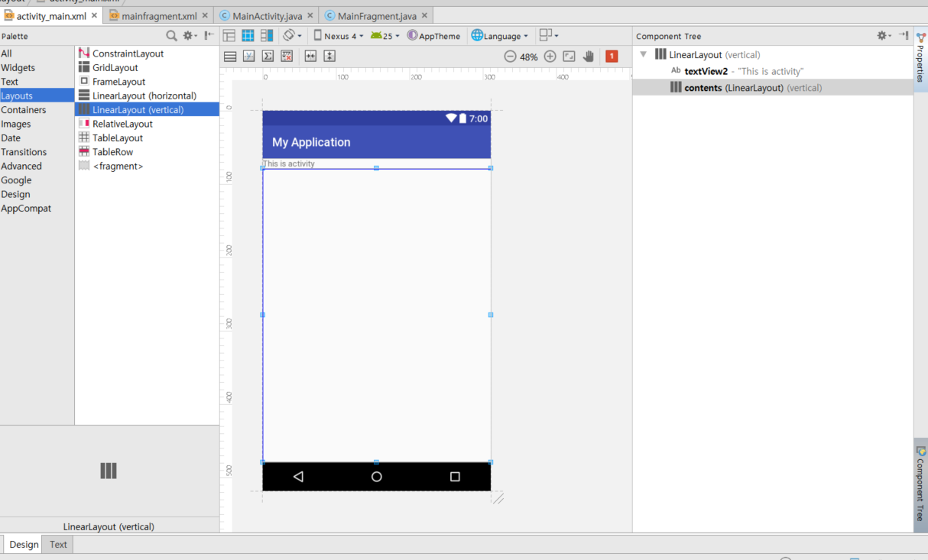Click the zoom to fit screen icon
Image resolution: width=928 pixels, height=560 pixels.
coord(569,57)
